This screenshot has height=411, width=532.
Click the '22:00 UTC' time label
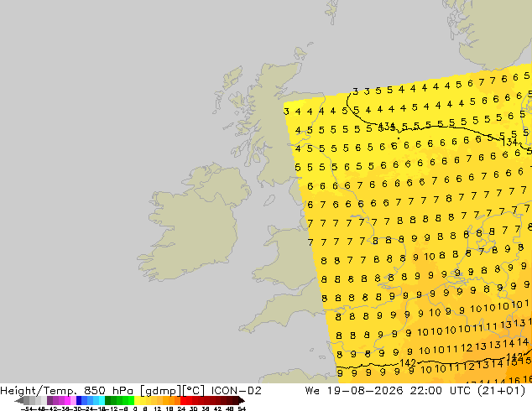[x=440, y=391]
